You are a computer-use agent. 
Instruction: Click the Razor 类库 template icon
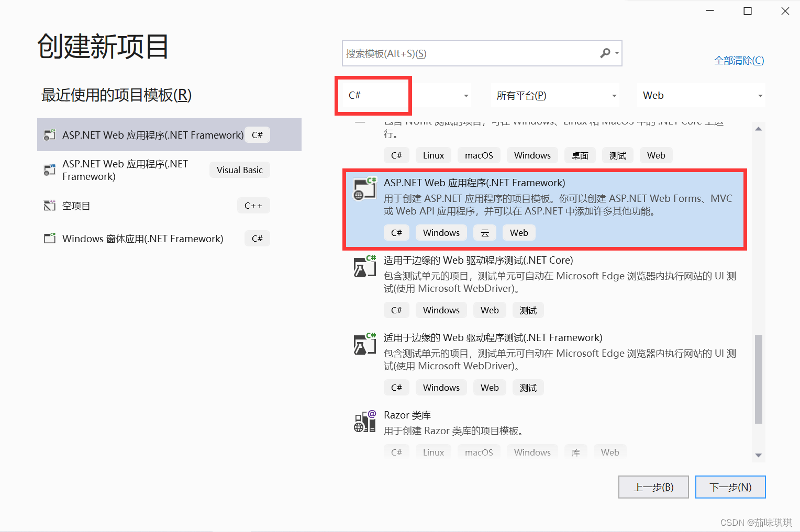(365, 421)
